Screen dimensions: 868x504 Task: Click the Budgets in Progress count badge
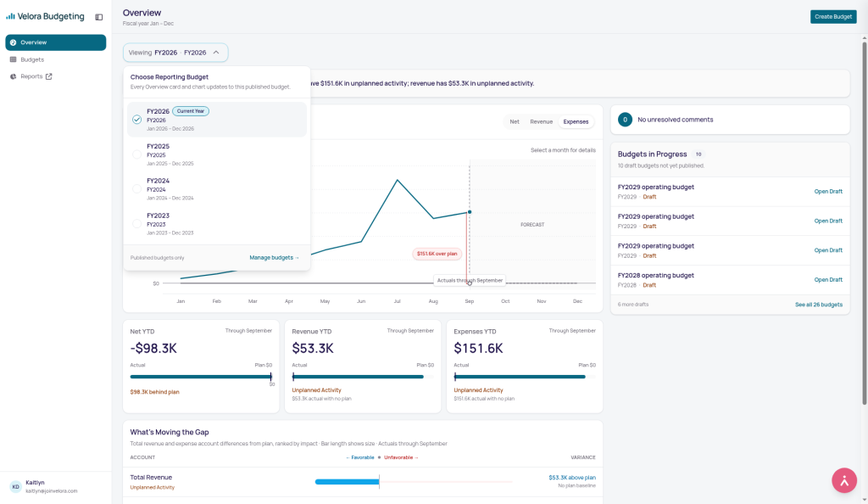(x=698, y=154)
